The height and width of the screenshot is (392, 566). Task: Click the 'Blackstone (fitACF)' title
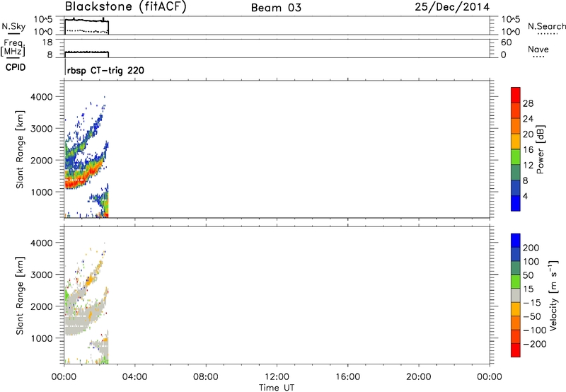126,6
